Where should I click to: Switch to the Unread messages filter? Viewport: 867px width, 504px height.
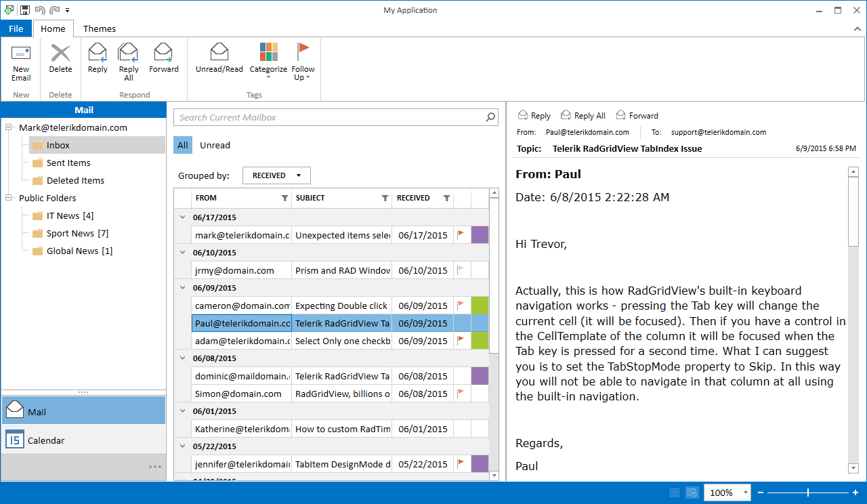215,145
